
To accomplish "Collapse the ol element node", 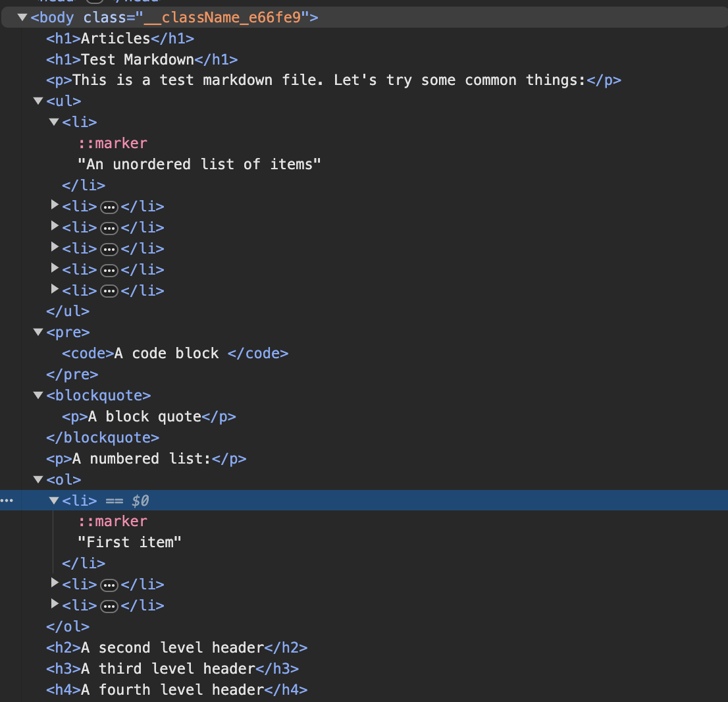I will coord(38,479).
